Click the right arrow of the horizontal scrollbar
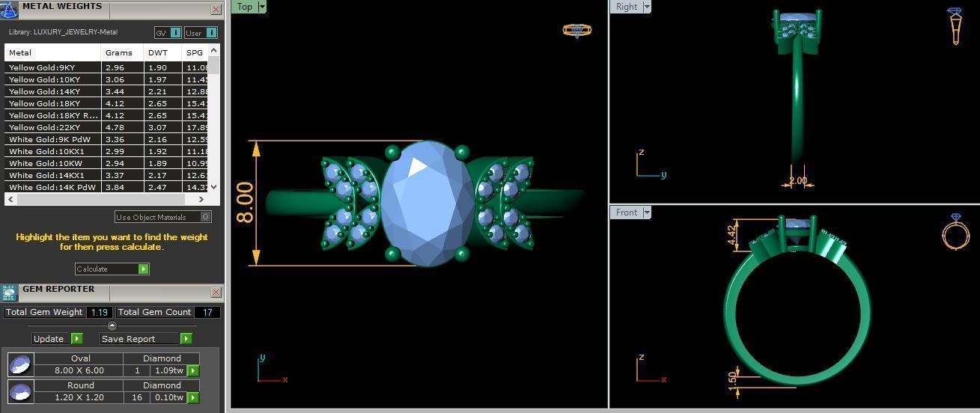Screen dimensions: 980x413 point(201,200)
